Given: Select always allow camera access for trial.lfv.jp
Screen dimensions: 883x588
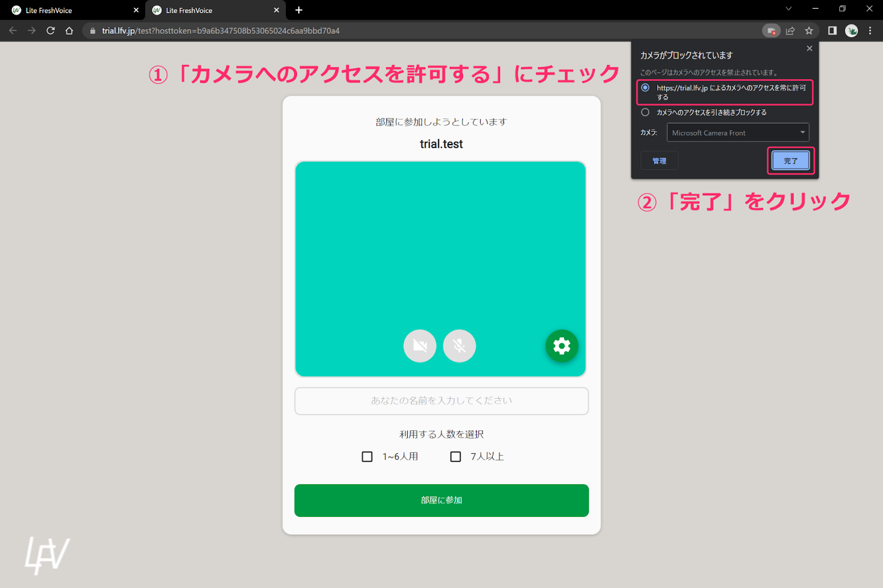Looking at the screenshot, I should 645,88.
